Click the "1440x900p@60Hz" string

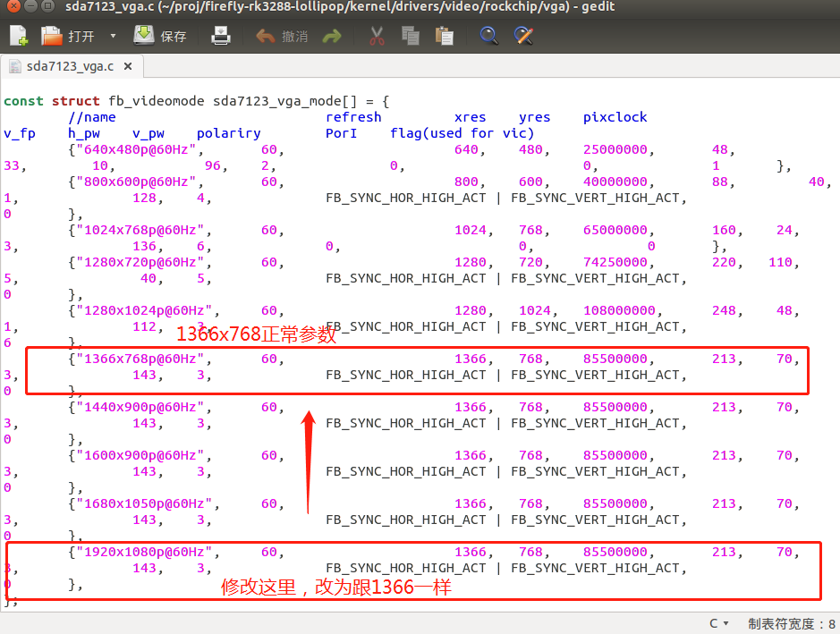coord(140,407)
